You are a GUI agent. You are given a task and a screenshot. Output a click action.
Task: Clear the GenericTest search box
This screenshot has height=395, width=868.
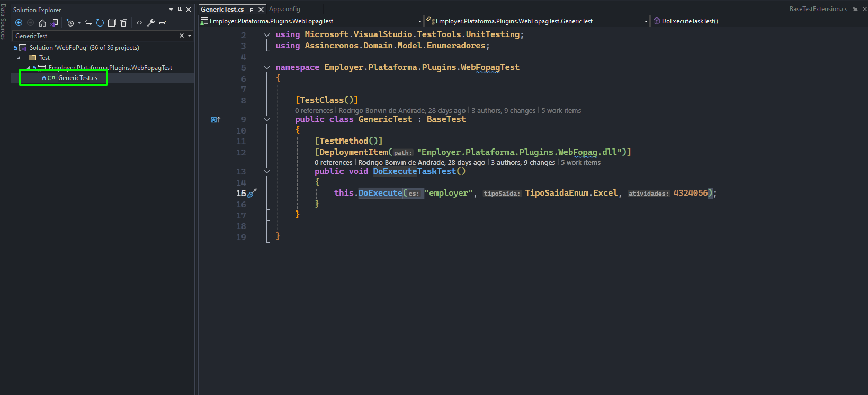click(x=182, y=36)
